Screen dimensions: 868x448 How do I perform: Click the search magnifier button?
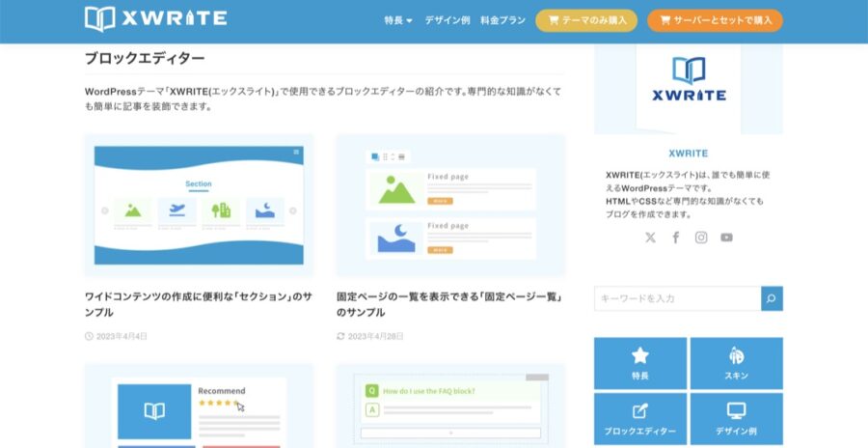(772, 298)
